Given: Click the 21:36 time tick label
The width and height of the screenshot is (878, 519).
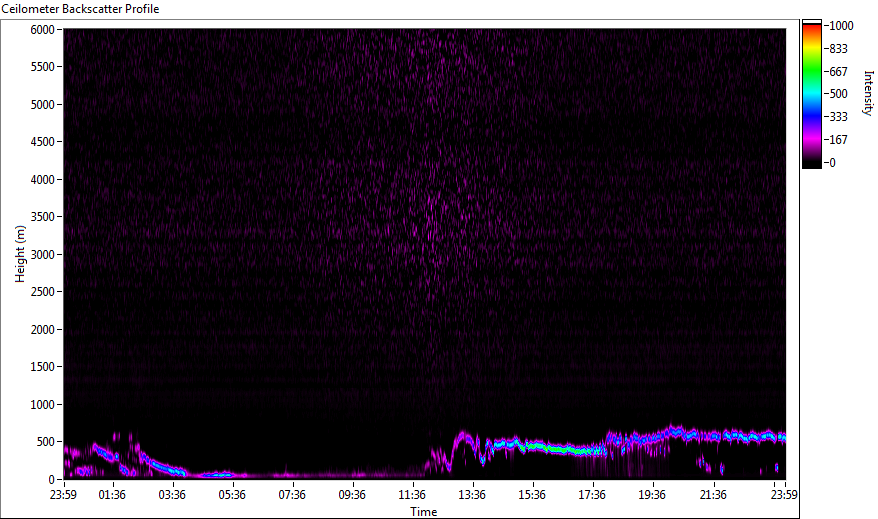Looking at the screenshot, I should (x=713, y=495).
